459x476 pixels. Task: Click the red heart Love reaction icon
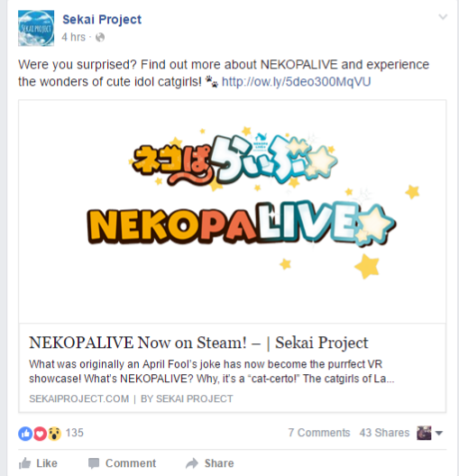[40, 434]
